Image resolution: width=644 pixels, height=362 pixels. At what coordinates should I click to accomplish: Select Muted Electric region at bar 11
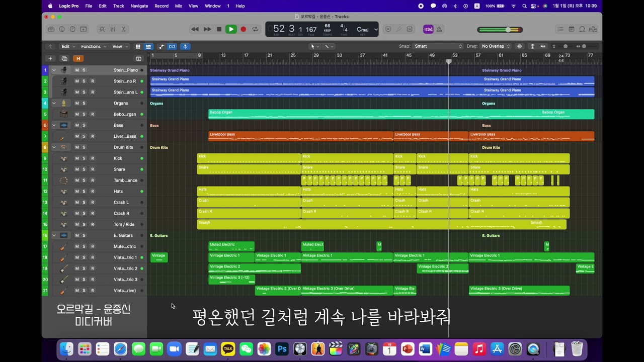click(231, 246)
